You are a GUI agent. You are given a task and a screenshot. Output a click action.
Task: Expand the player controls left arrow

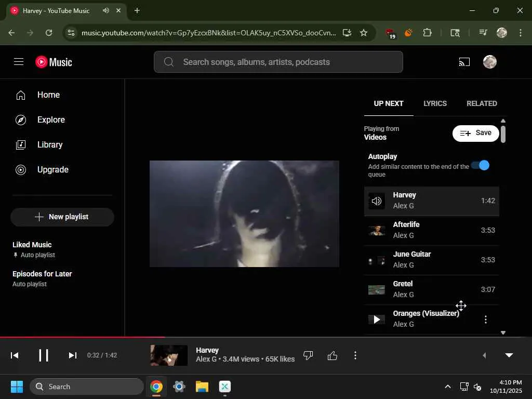pyautogui.click(x=484, y=355)
